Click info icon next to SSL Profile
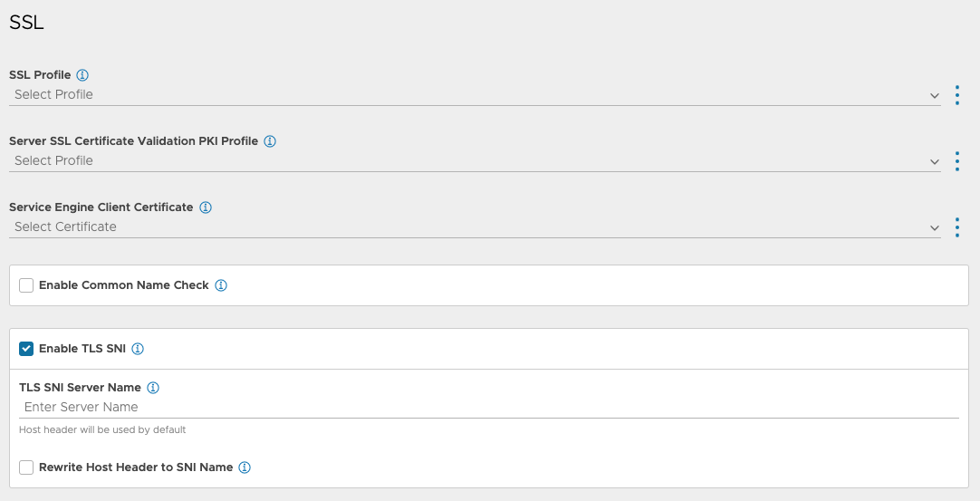980x501 pixels. coord(82,75)
